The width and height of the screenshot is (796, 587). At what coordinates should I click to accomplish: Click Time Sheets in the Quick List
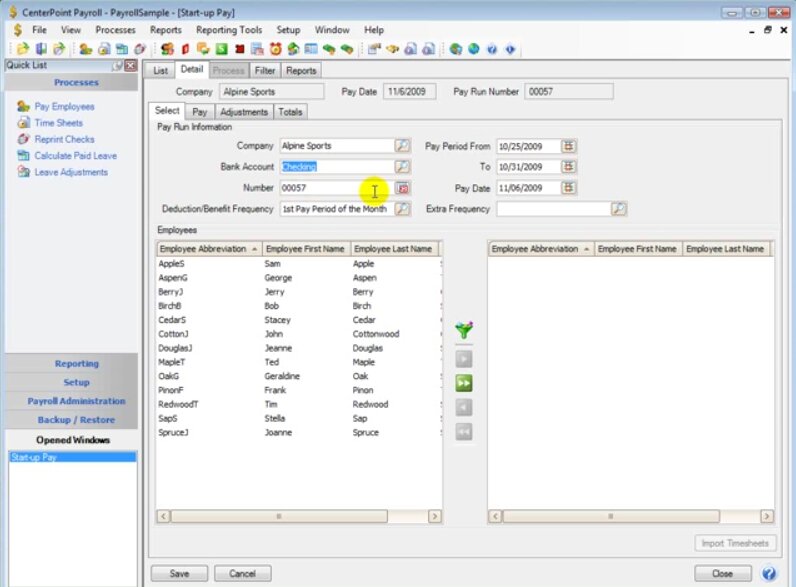pyautogui.click(x=58, y=123)
